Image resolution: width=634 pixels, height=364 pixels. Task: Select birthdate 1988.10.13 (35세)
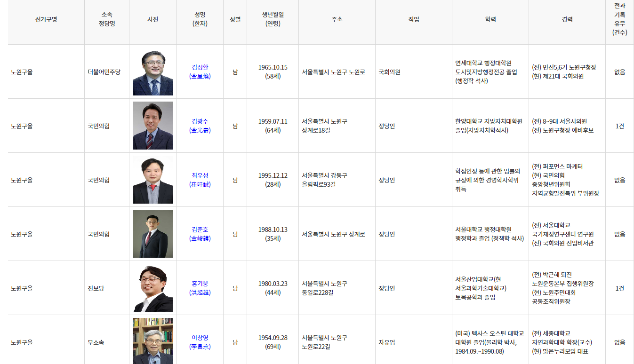[273, 234]
